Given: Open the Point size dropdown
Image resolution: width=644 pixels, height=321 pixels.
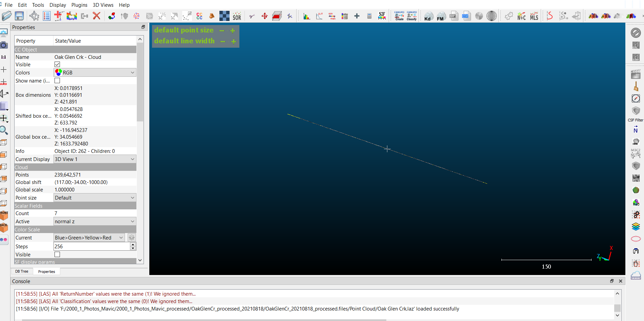Looking at the screenshot, I should [x=95, y=198].
